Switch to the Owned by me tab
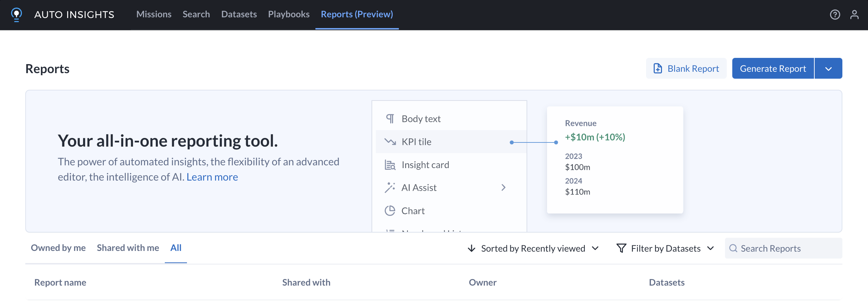The height and width of the screenshot is (305, 868). (58, 248)
